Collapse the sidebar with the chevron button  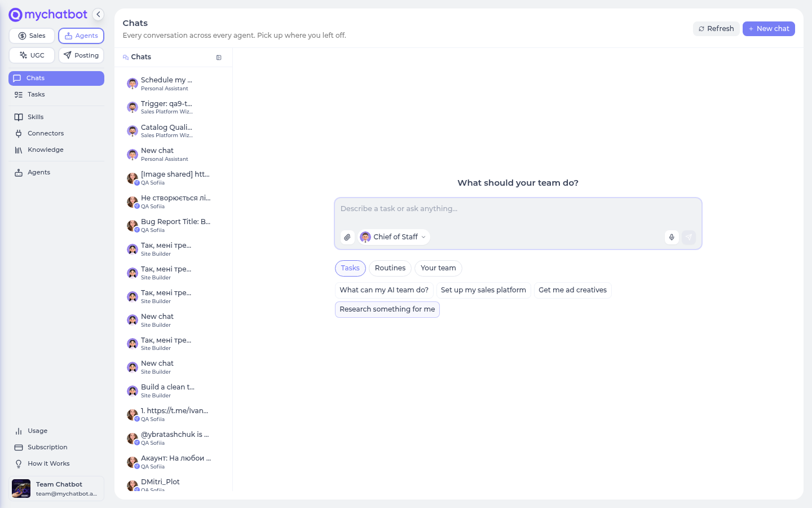click(98, 15)
